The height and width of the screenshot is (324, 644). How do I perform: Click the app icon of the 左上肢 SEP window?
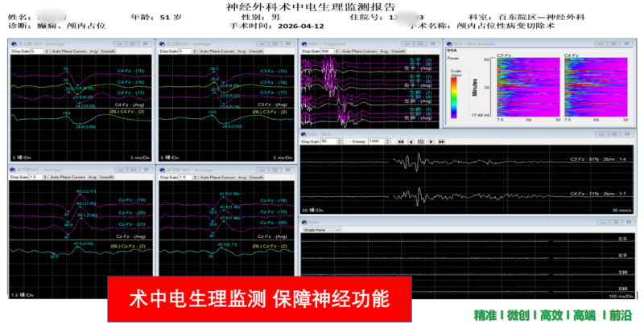point(14,44)
